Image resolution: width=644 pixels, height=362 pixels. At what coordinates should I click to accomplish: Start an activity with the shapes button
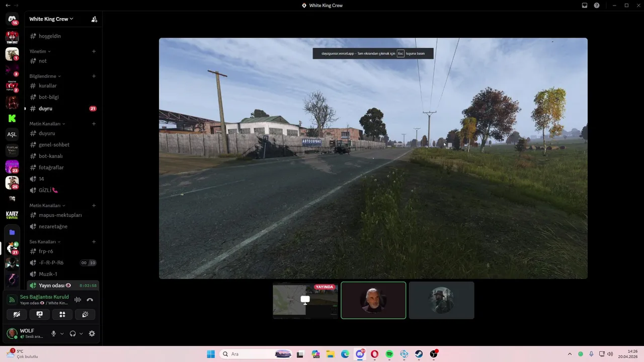62,314
